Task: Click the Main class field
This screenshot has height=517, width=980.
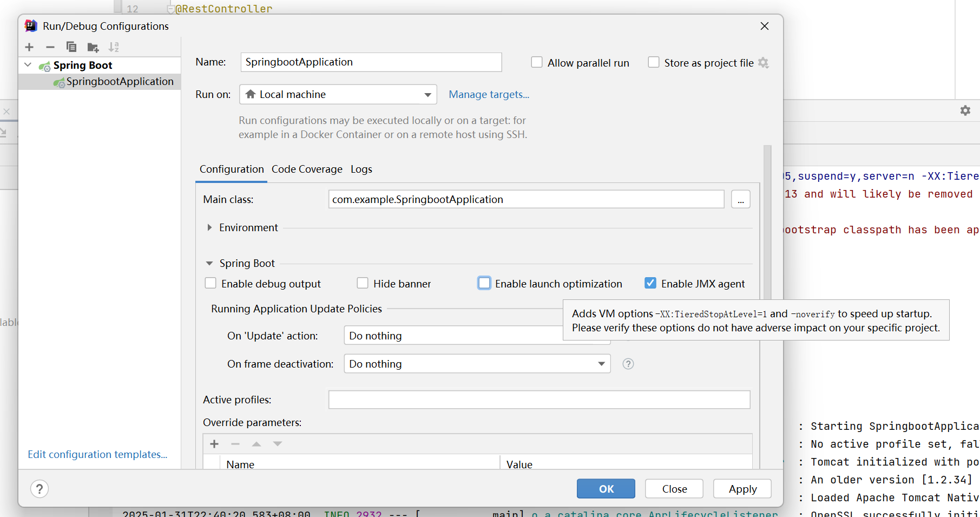Action: [526, 199]
